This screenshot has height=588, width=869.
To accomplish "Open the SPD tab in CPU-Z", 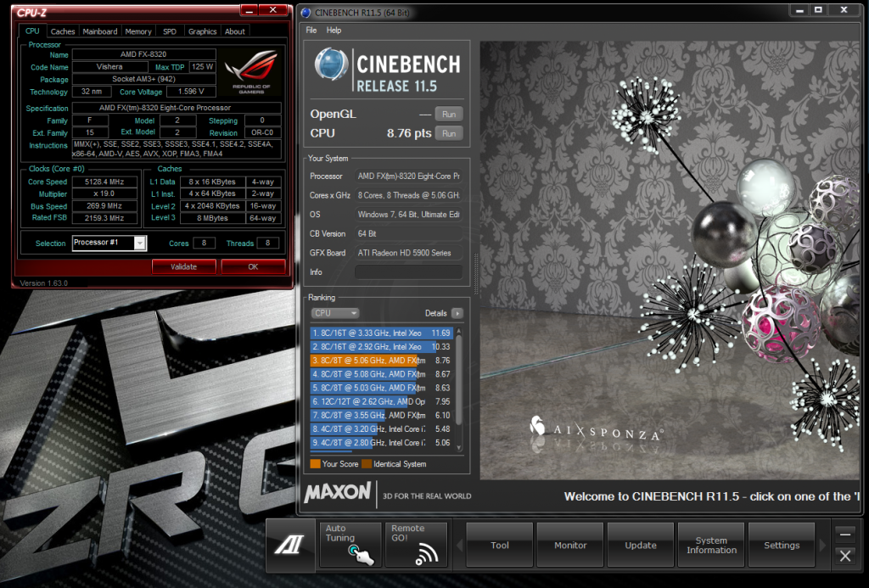I will coord(170,31).
